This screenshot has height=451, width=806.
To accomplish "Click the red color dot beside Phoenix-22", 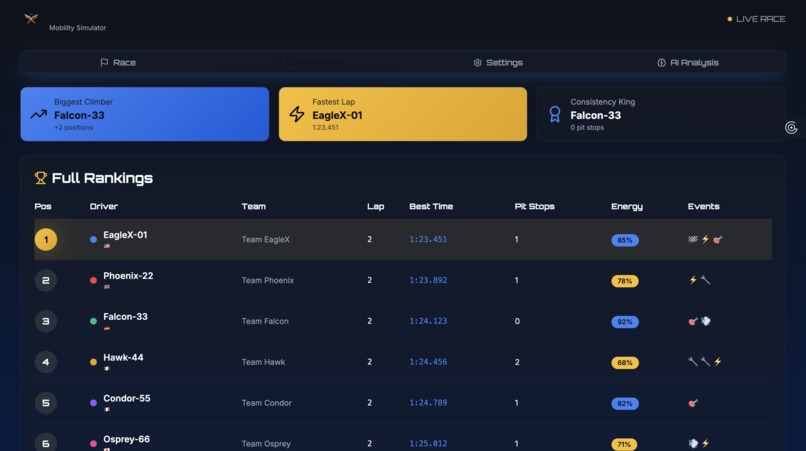I will [94, 280].
